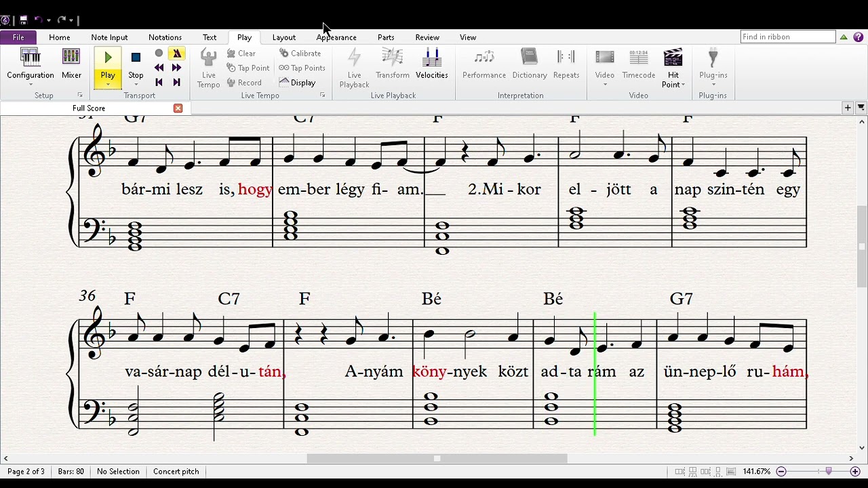
Task: Switch to the Parts ribbon tab
Action: (386, 37)
